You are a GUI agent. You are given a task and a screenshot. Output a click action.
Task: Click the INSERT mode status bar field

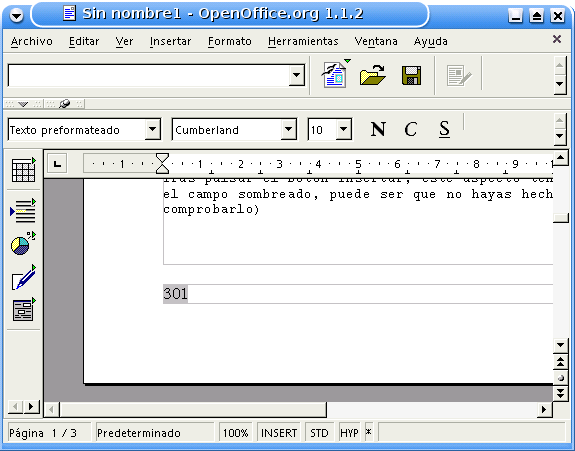pos(279,433)
